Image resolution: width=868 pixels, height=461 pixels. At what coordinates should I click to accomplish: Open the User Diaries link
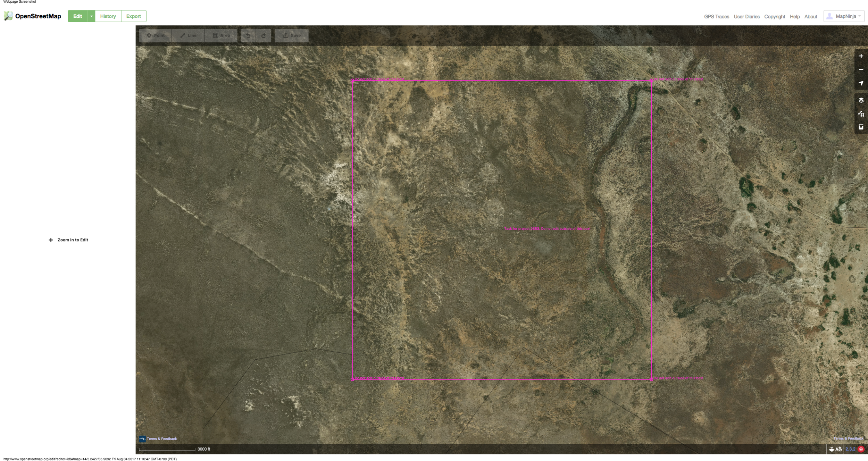click(746, 17)
